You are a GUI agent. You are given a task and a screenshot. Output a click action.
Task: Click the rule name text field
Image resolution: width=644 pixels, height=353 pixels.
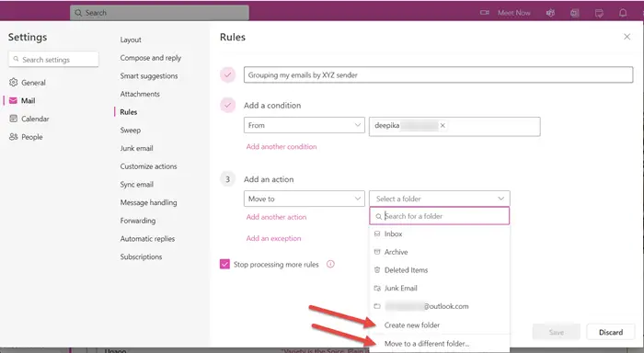coord(438,74)
